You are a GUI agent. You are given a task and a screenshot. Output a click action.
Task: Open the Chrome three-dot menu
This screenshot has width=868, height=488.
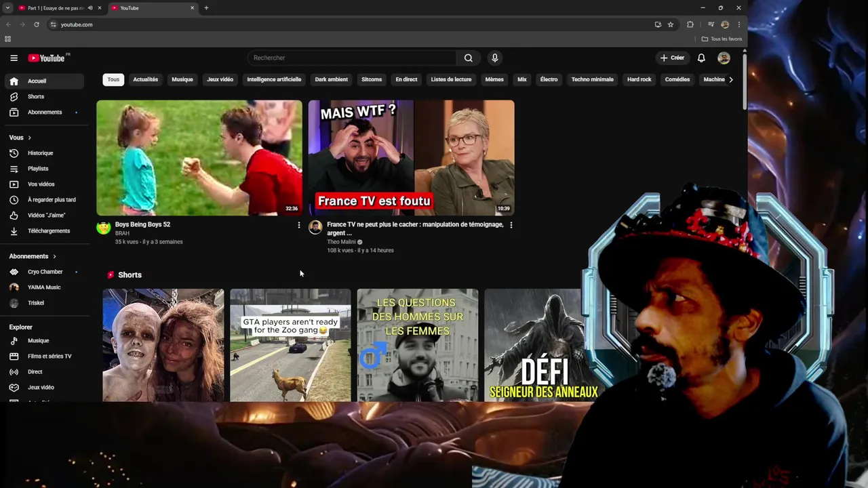(x=739, y=24)
